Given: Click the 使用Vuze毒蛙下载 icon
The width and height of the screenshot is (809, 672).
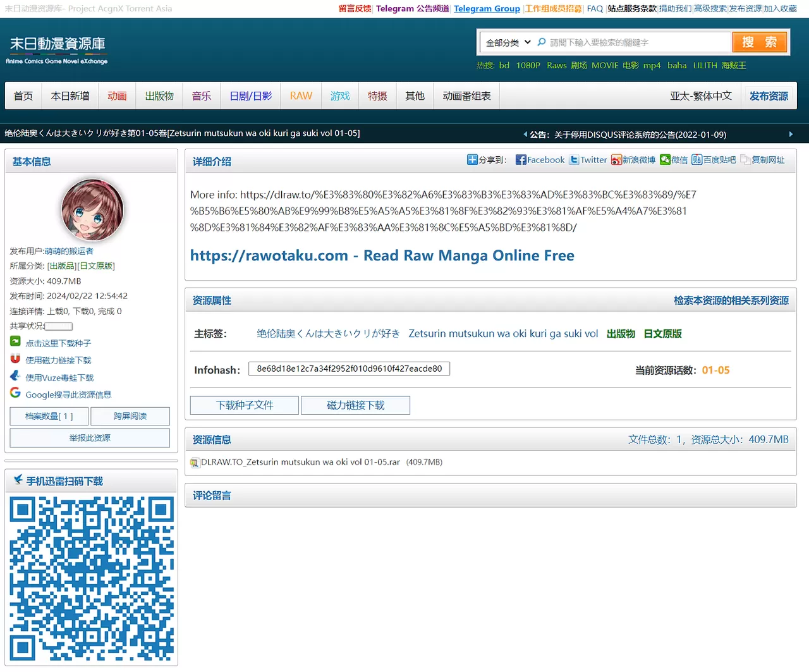Looking at the screenshot, I should point(15,377).
